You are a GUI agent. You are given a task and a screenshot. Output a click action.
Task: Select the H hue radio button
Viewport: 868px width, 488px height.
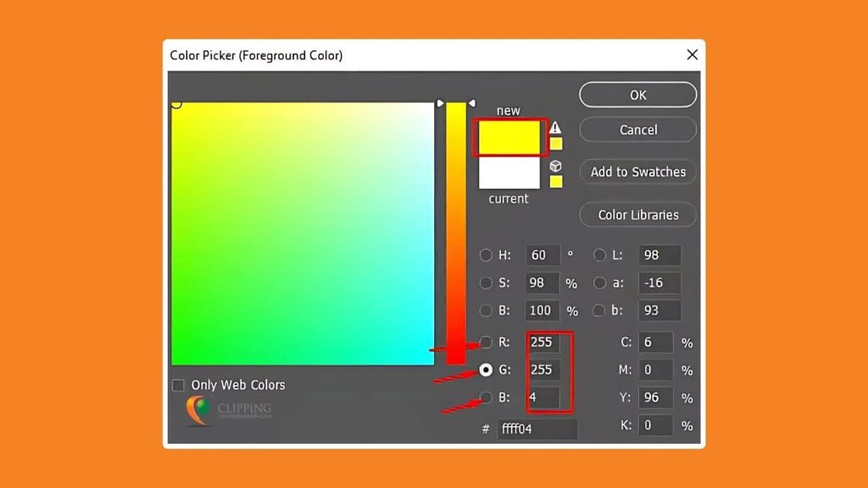click(486, 255)
